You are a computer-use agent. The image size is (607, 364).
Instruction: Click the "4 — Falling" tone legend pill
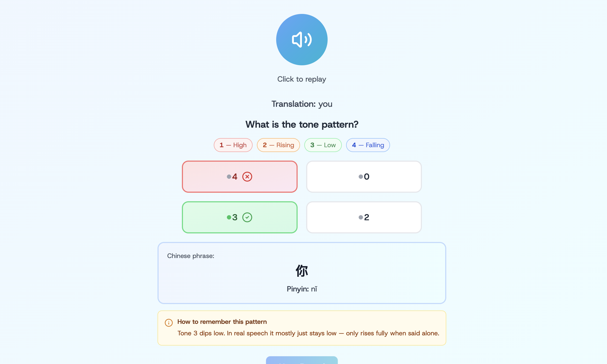[x=368, y=145]
